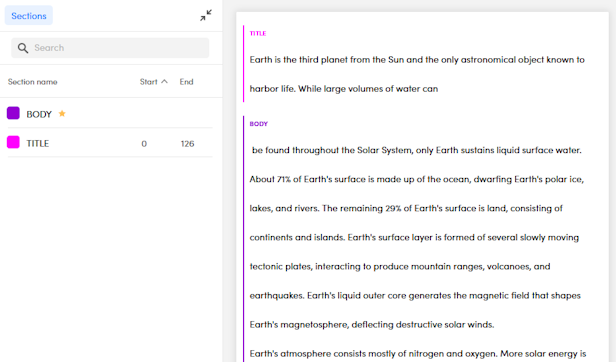
Task: Click line starting 'earthquakes. Earth's liquid outer core'
Action: click(415, 296)
